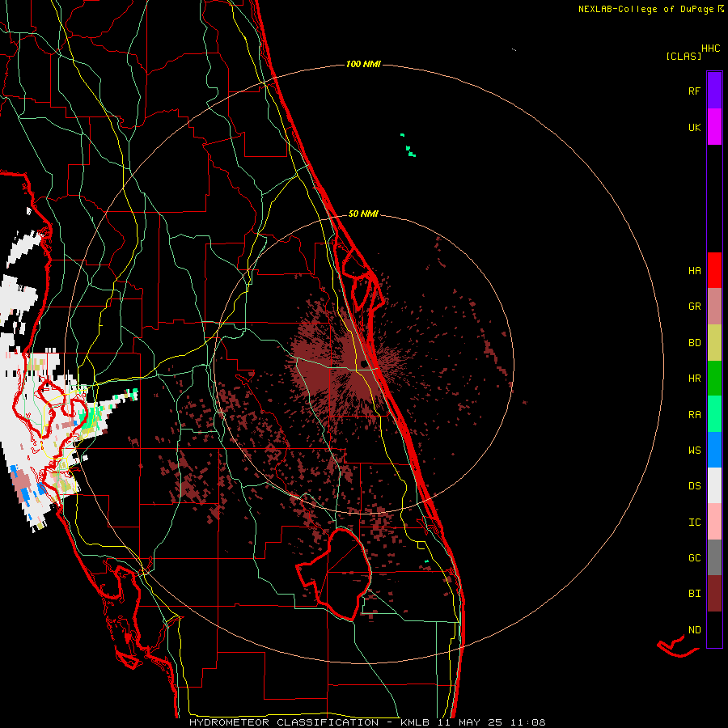Click the green rain echoes offshore northeast

pos(408,146)
